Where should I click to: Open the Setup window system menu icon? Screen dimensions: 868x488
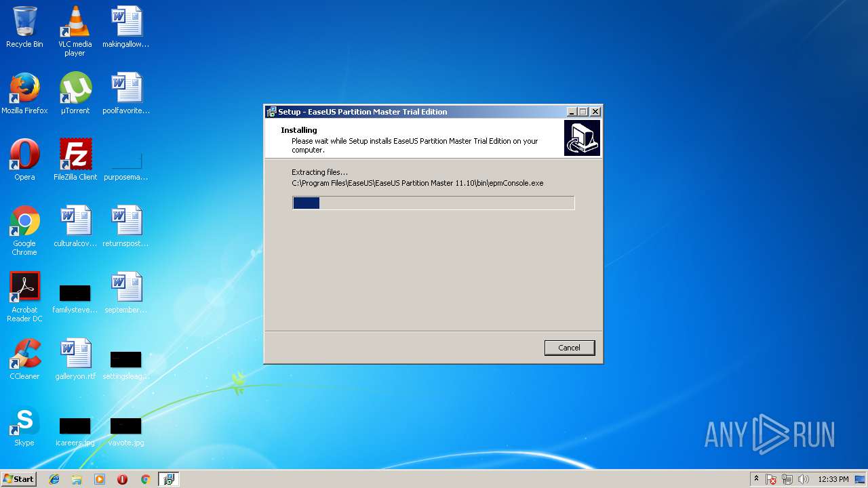(x=271, y=112)
